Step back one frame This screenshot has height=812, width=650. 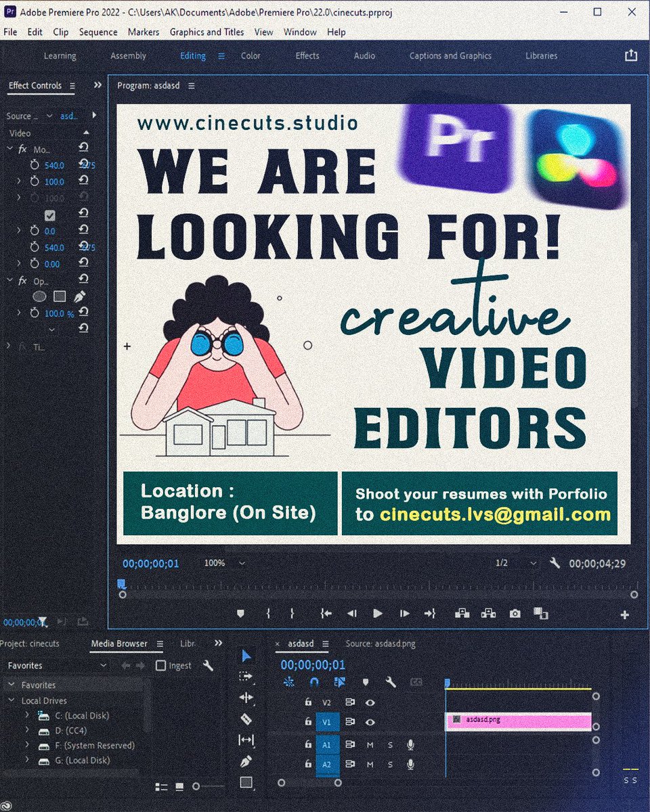351,614
